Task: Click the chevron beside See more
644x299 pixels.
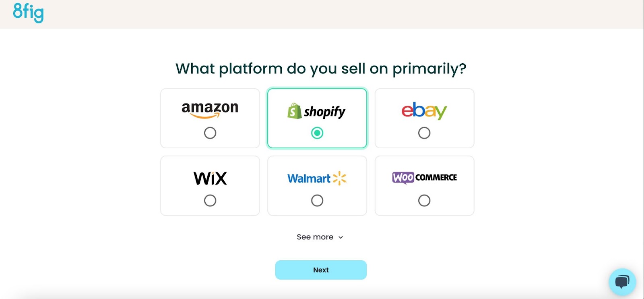Action: click(341, 237)
